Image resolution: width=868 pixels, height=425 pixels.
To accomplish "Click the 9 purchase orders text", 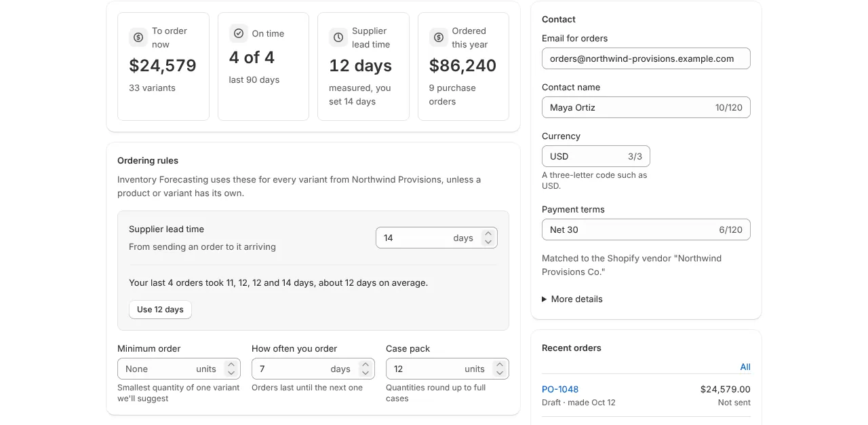I will tap(453, 94).
